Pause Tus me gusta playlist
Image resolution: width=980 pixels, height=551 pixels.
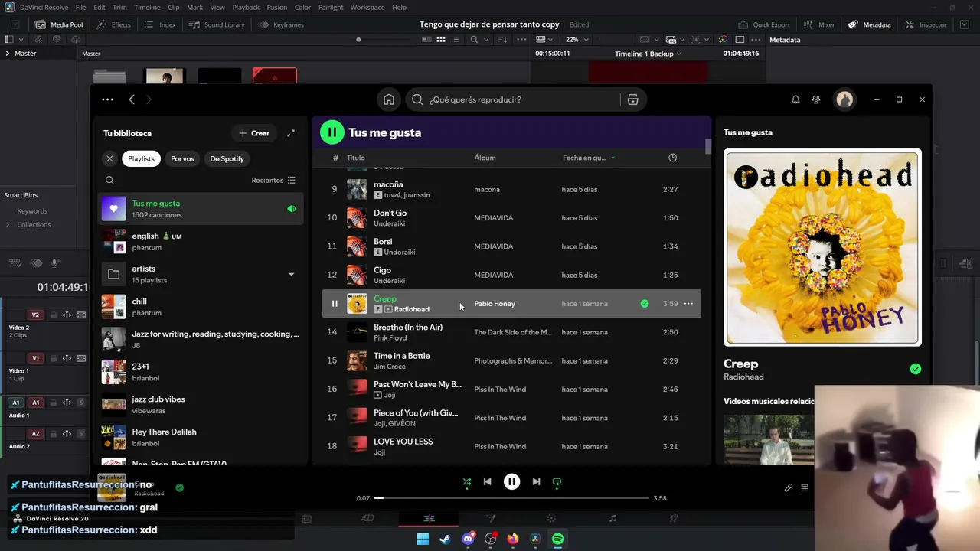point(332,132)
